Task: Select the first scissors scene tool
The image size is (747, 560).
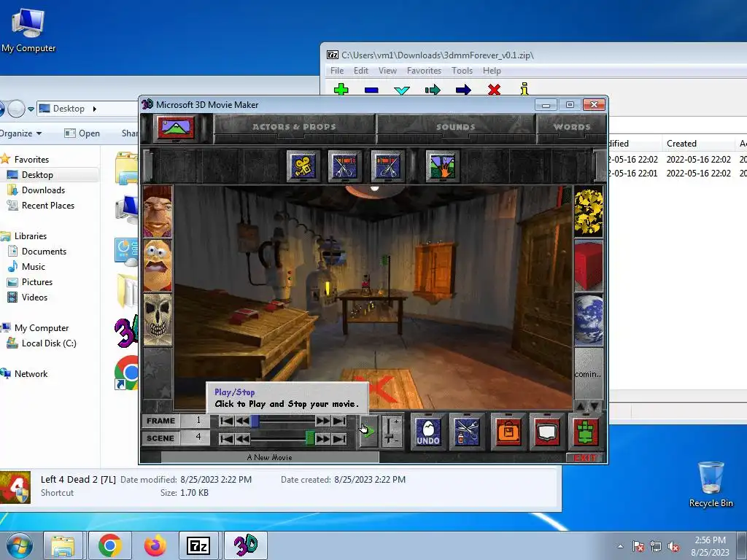Action: pyautogui.click(x=345, y=166)
